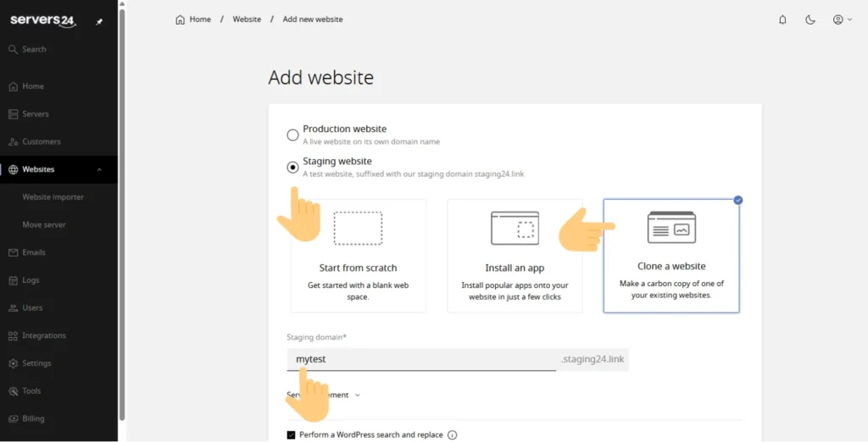Click the Billing icon in sidebar
Image resolution: width=868 pixels, height=442 pixels.
coord(14,418)
